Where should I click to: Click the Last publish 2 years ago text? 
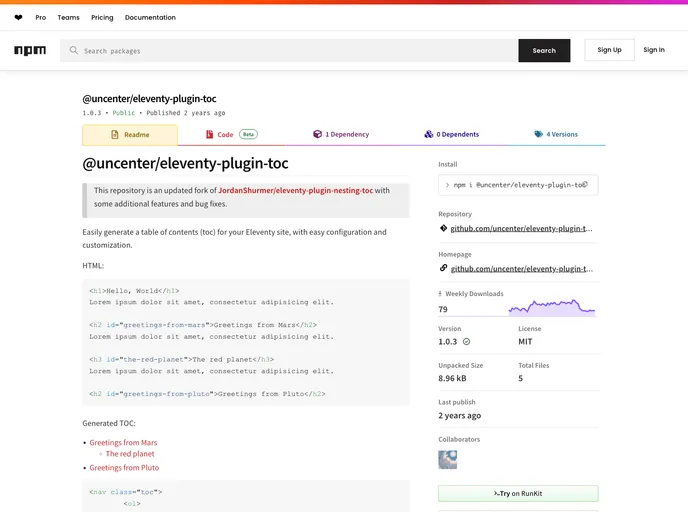pos(459,415)
